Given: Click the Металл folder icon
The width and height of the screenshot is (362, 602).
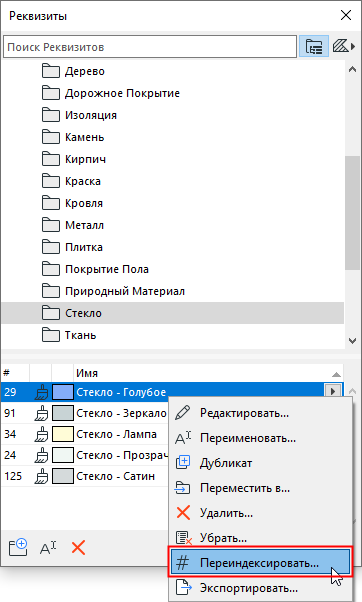Looking at the screenshot, I should [51, 225].
